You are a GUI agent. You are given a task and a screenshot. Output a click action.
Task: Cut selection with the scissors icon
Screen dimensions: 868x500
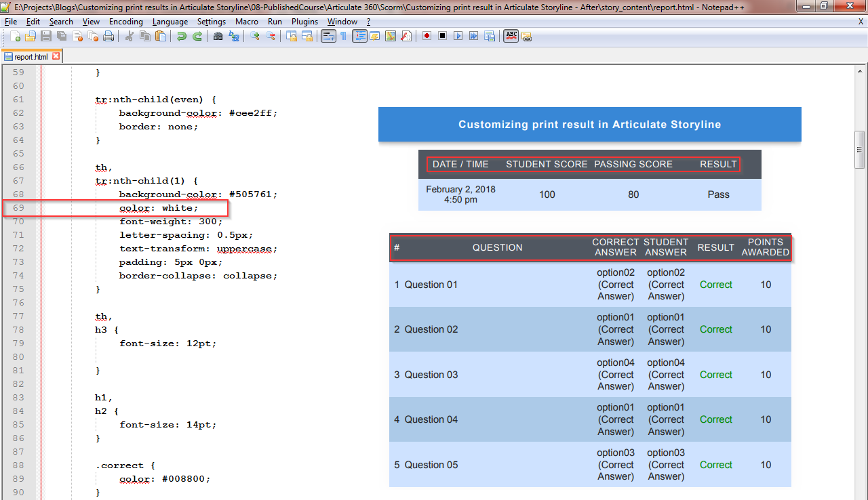[x=130, y=36]
